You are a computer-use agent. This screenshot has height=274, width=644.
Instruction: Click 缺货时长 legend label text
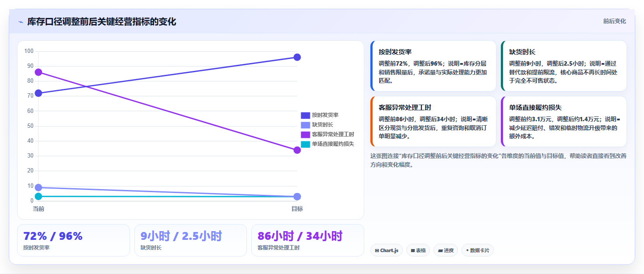click(322, 125)
